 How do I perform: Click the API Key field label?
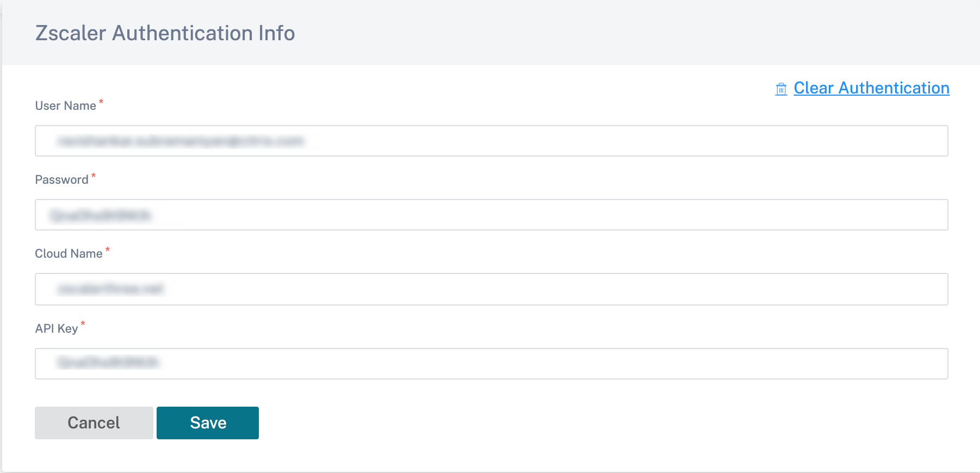click(57, 329)
